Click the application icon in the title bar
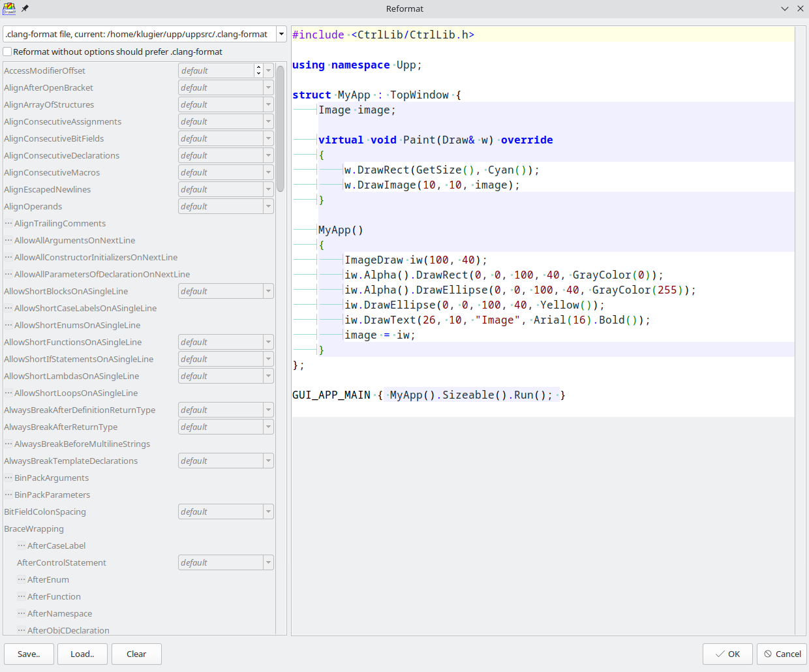 click(9, 8)
